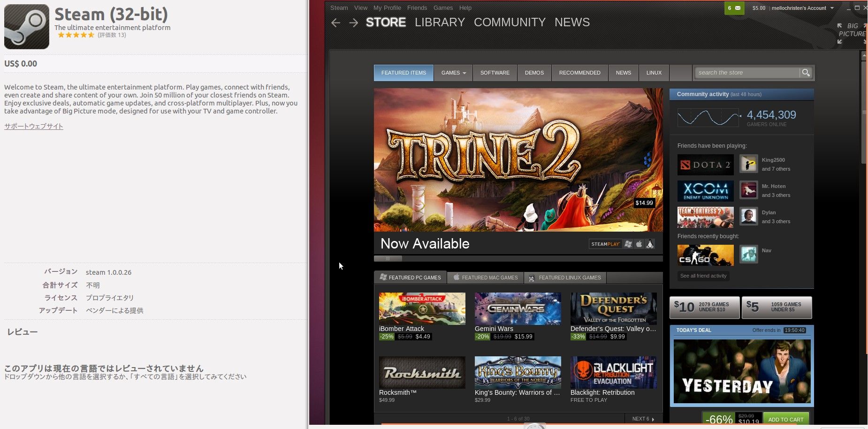This screenshot has height=429, width=868.
Task: Open the Defender's Quest thumbnail
Action: 614,309
